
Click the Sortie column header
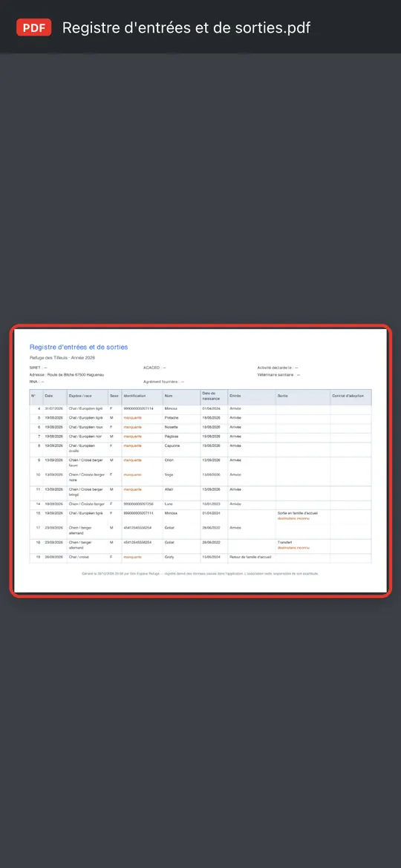(x=282, y=396)
